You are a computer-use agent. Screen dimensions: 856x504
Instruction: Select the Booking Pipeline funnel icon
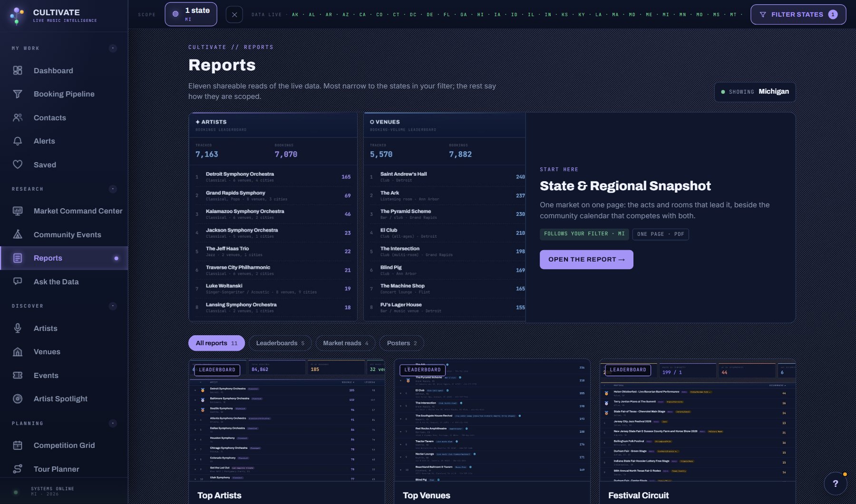[18, 94]
